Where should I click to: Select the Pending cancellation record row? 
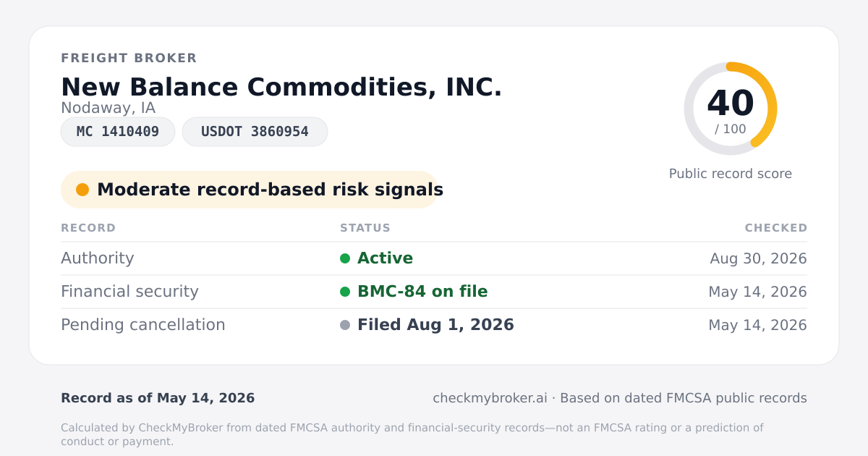[434, 325]
